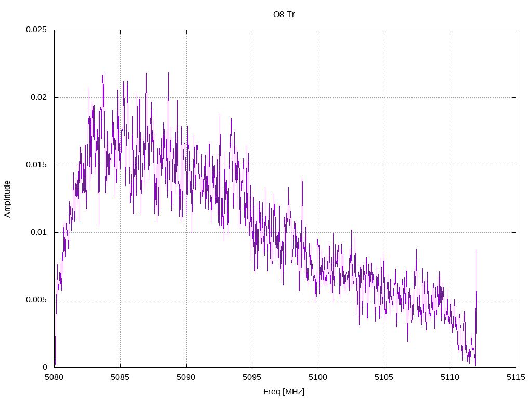Click y-axis tick label 0.01

point(38,232)
